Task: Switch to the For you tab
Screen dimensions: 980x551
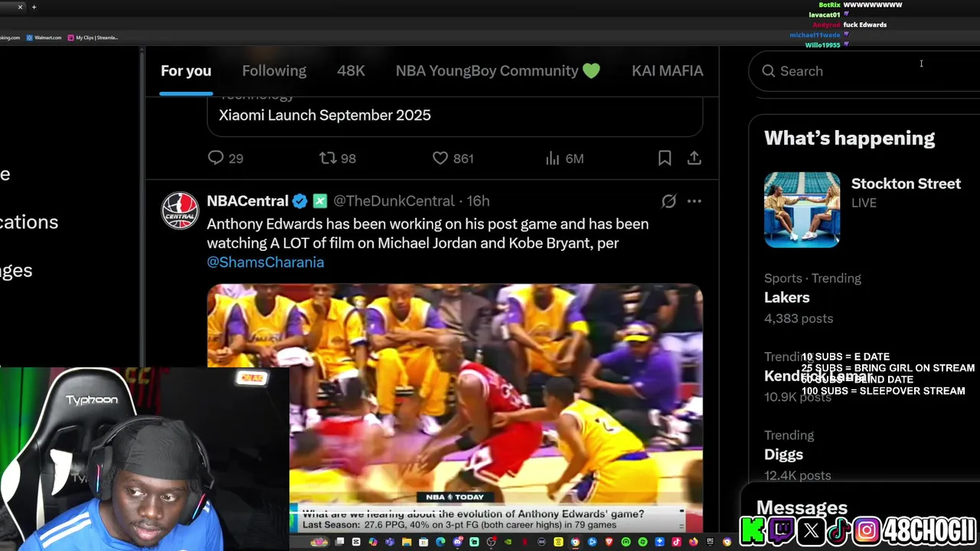Action: point(186,70)
